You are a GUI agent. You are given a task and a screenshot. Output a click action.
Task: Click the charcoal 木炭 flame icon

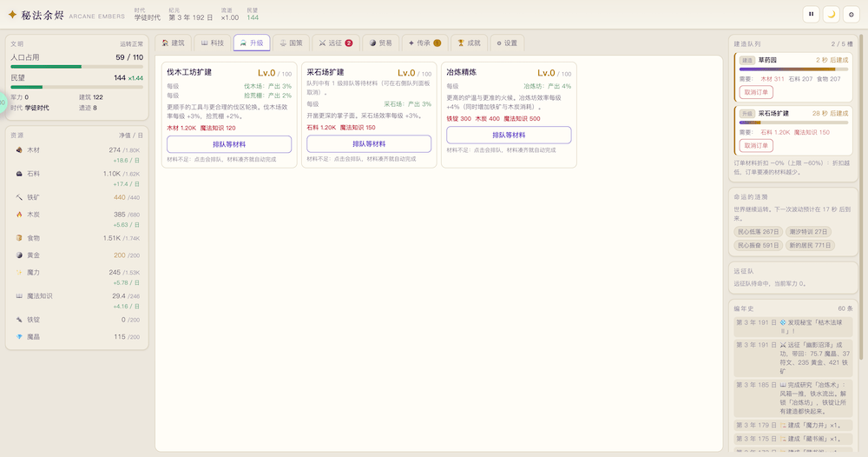tap(19, 215)
